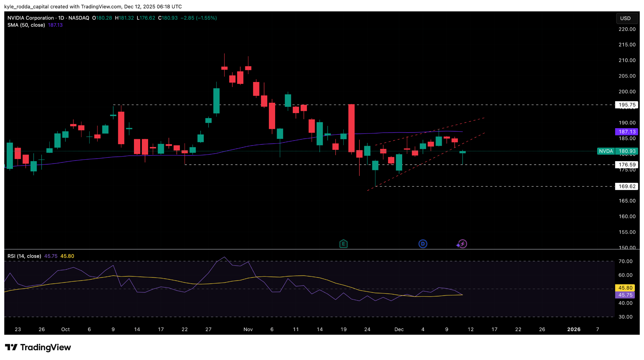The height and width of the screenshot is (360, 644).
Task: Click the SMA (50, close) indicator legend
Action: pos(26,25)
